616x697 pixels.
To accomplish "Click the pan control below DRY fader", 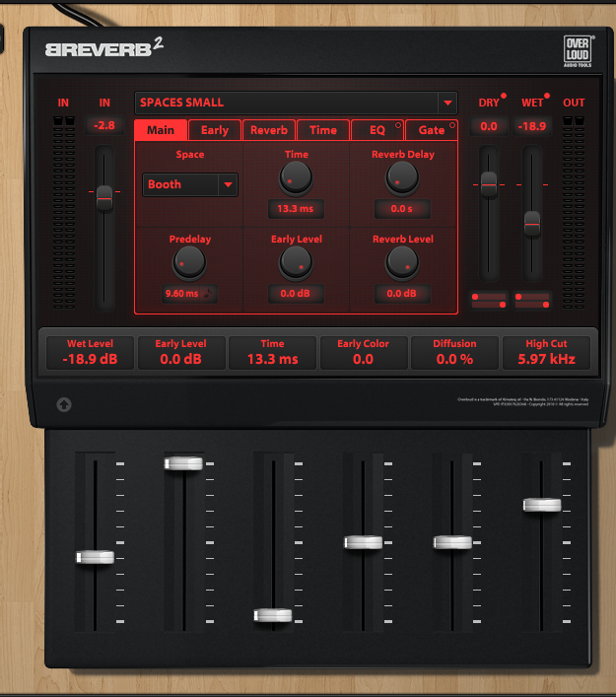I will pos(489,301).
